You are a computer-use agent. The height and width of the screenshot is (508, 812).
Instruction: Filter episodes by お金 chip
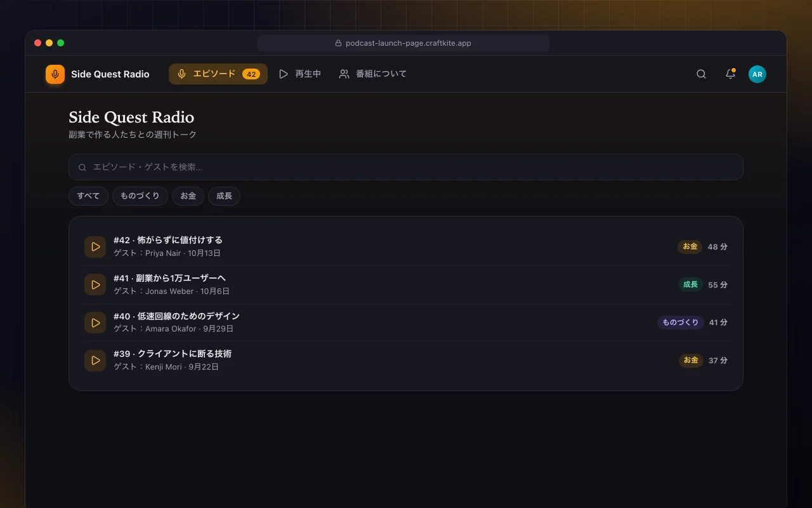click(x=188, y=196)
